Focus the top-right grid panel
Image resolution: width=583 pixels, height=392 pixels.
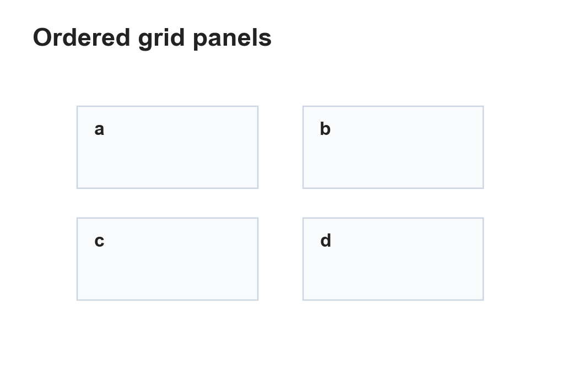click(x=393, y=147)
